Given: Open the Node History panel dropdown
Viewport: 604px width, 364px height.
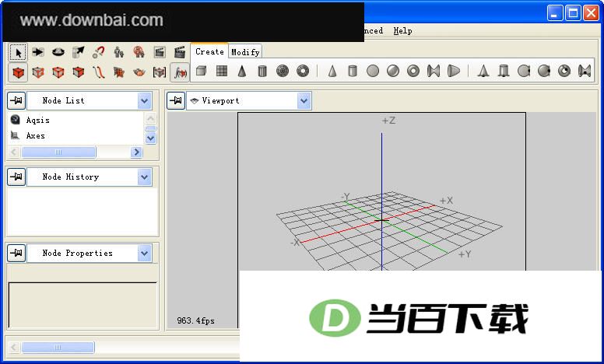Looking at the screenshot, I should (145, 177).
